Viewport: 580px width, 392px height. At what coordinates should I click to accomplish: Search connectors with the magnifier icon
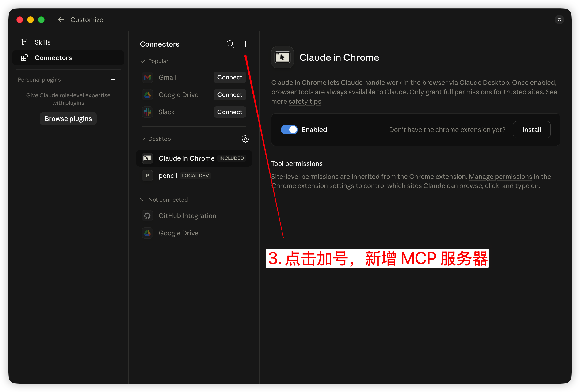click(x=230, y=44)
